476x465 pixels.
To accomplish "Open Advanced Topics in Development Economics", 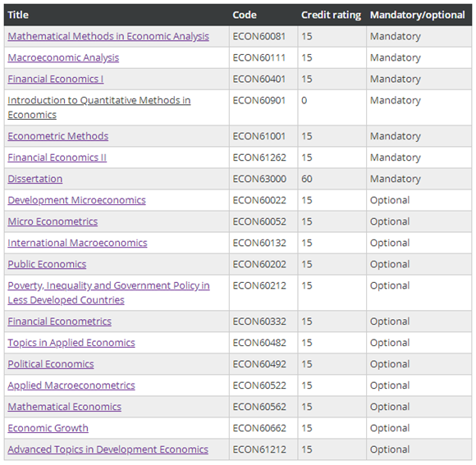I will (108, 449).
